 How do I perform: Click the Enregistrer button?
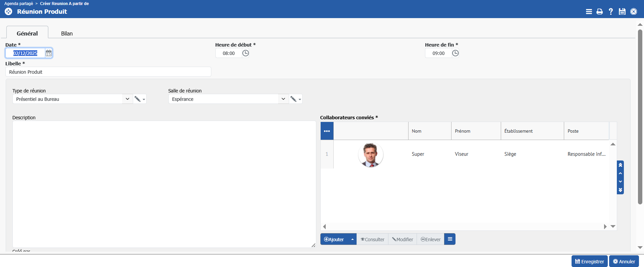tap(589, 261)
